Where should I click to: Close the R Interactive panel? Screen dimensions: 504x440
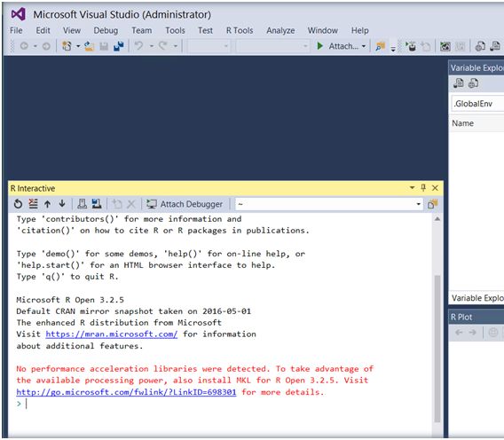[x=435, y=188]
